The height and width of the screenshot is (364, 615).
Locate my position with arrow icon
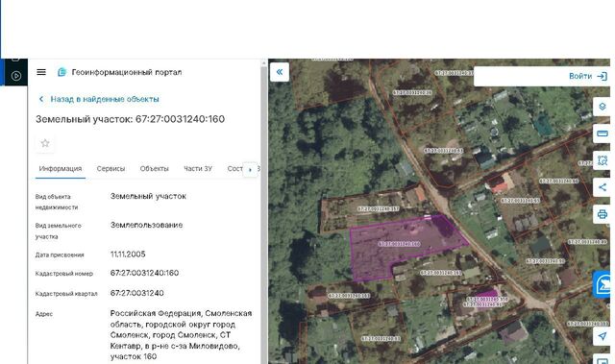(x=603, y=336)
